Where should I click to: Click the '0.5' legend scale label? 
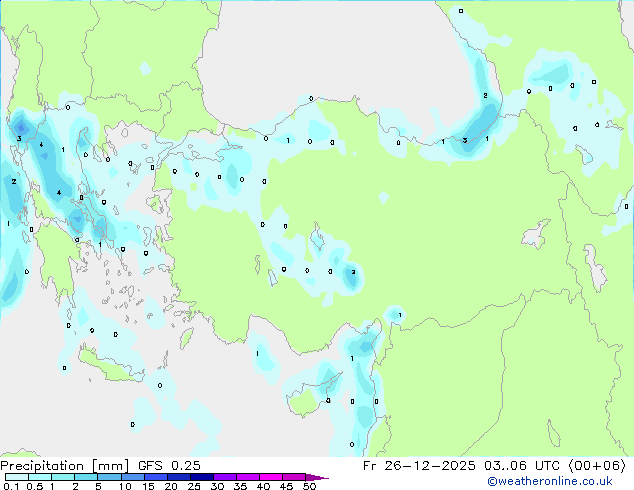coord(35,486)
